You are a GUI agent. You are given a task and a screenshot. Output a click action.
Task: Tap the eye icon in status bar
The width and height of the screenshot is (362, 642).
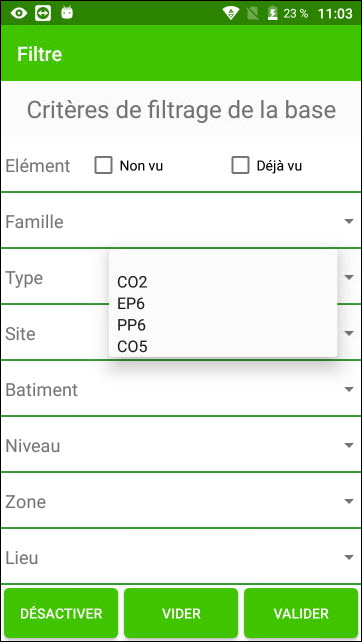(19, 14)
